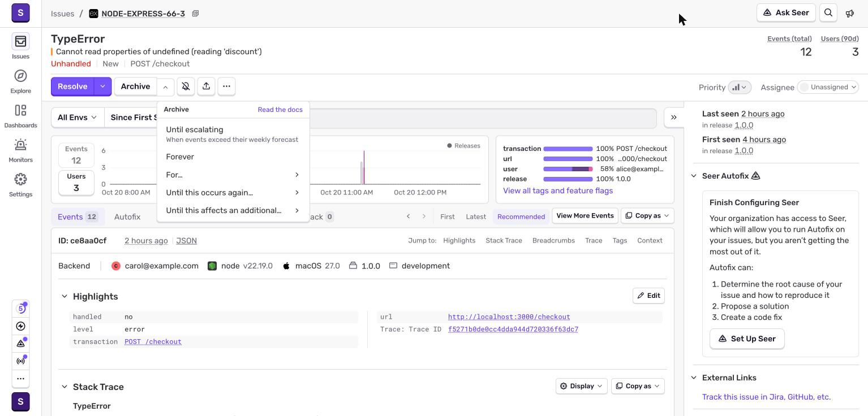This screenshot has width=868, height=416.
Task: Click the lightning bolt sidebar icon
Action: 20,326
